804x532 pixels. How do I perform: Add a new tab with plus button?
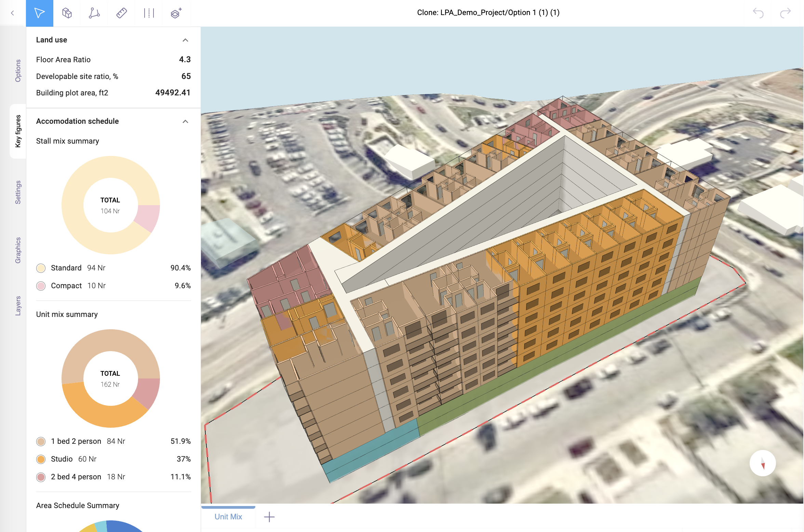coord(269,517)
